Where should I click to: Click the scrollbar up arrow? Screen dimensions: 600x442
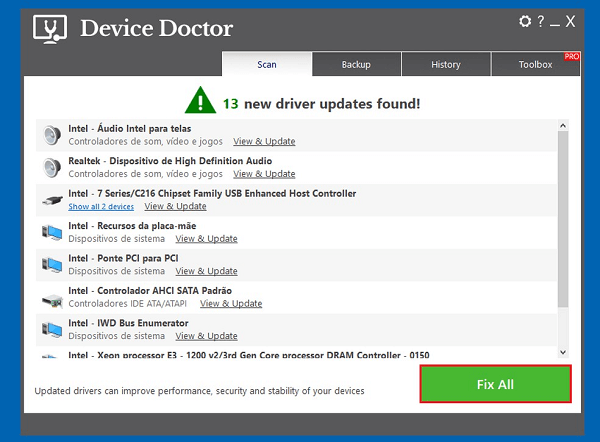click(x=563, y=125)
